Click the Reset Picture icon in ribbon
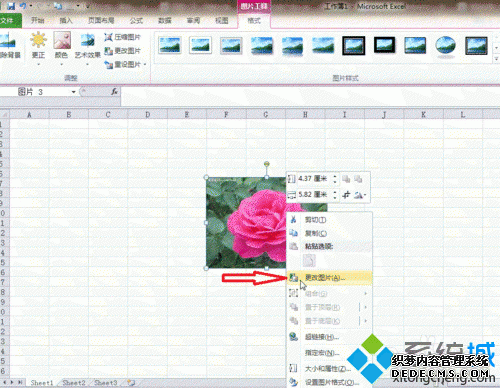 click(108, 64)
